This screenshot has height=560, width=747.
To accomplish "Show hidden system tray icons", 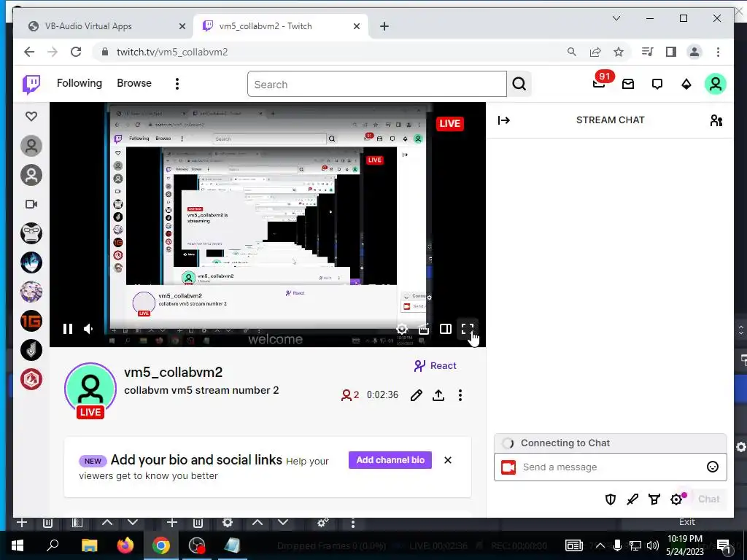I will [x=600, y=545].
